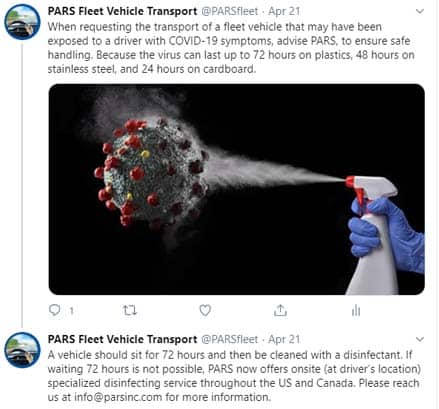Open PARS Fleet Vehicle Transport name in second tweet
This screenshot has height=409, width=439.
(122, 339)
